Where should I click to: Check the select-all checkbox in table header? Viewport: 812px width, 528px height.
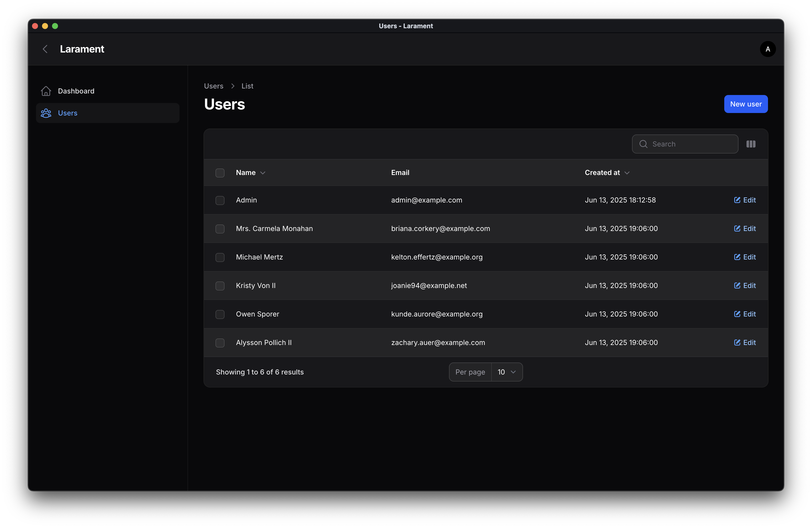coord(220,173)
